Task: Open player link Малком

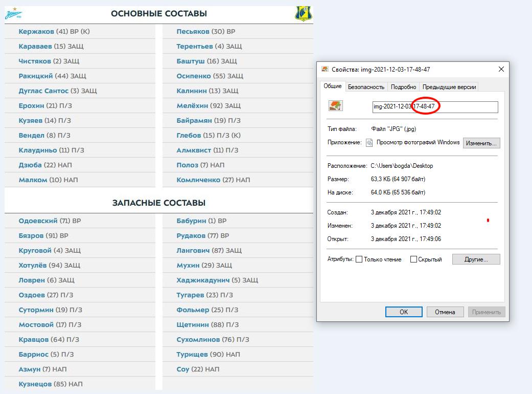Action: pos(33,180)
